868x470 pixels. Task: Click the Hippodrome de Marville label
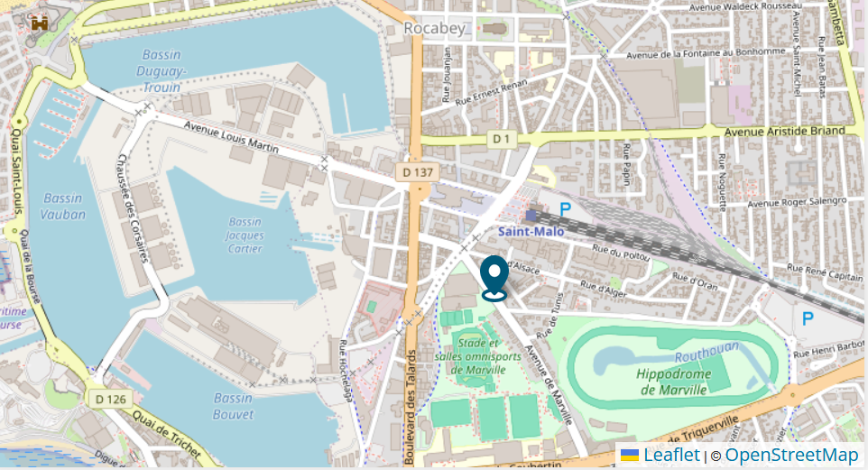click(674, 382)
